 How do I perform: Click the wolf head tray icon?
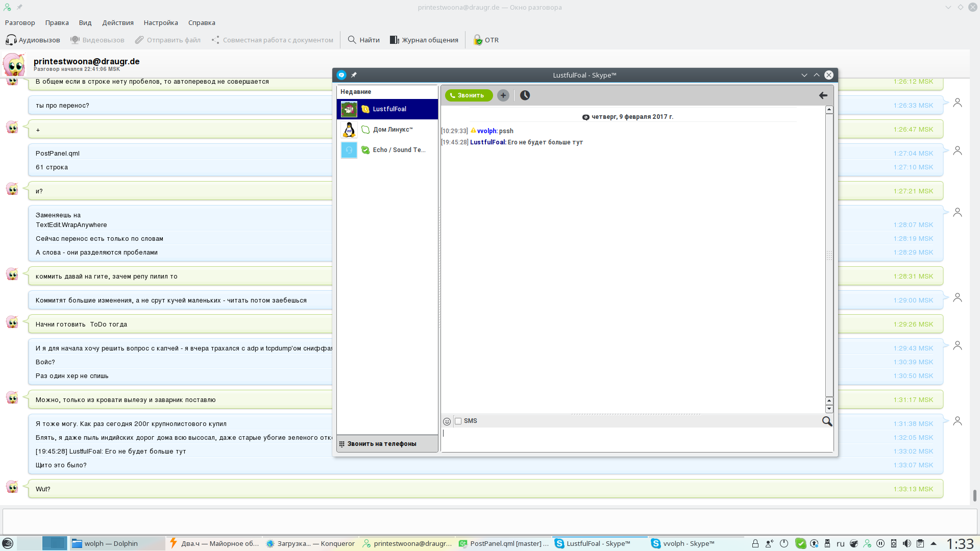tap(854, 543)
